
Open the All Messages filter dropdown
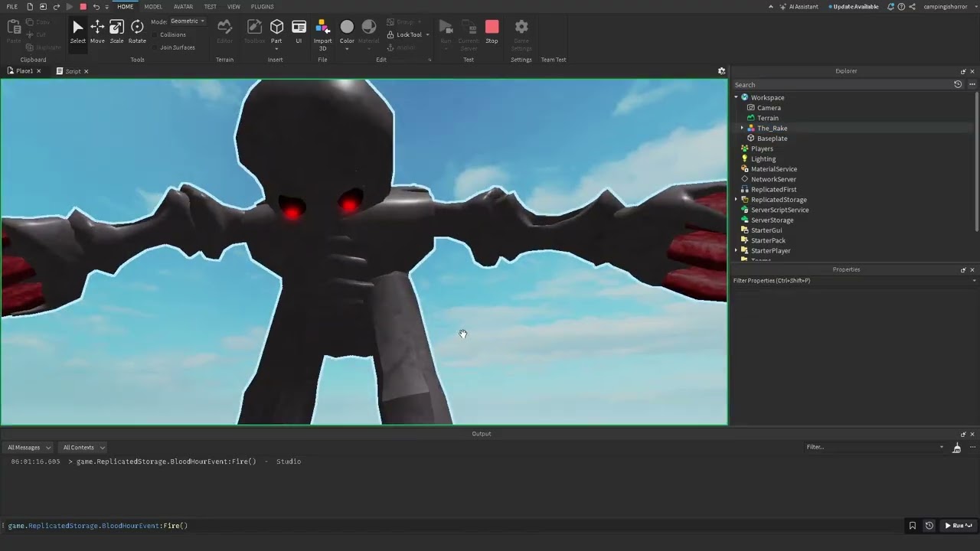point(29,448)
